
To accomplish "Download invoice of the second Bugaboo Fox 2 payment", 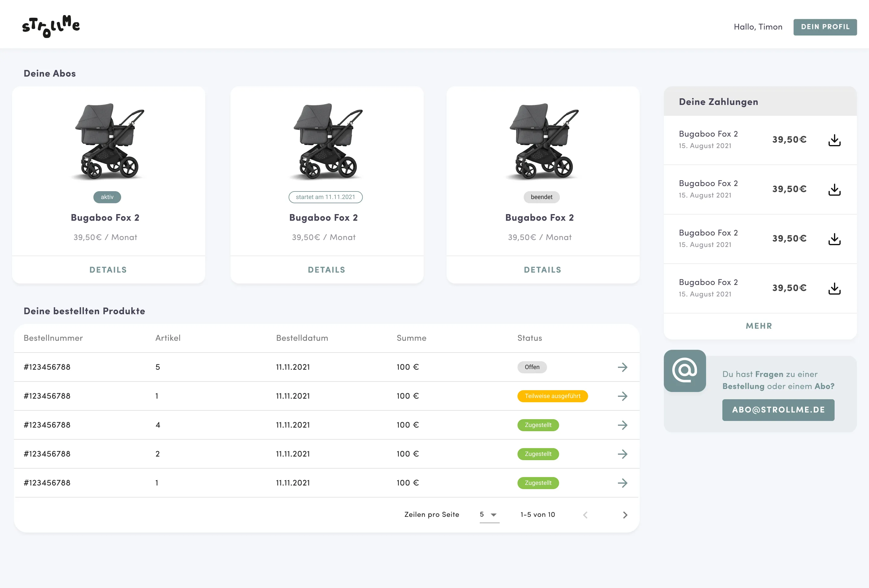I will [x=834, y=189].
